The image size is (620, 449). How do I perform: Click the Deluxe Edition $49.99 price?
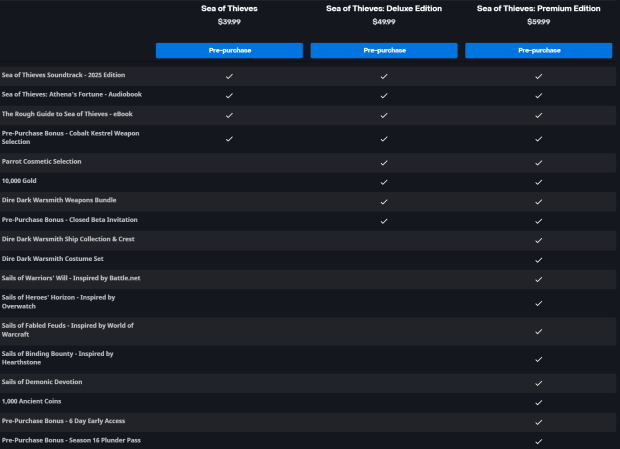click(x=384, y=22)
